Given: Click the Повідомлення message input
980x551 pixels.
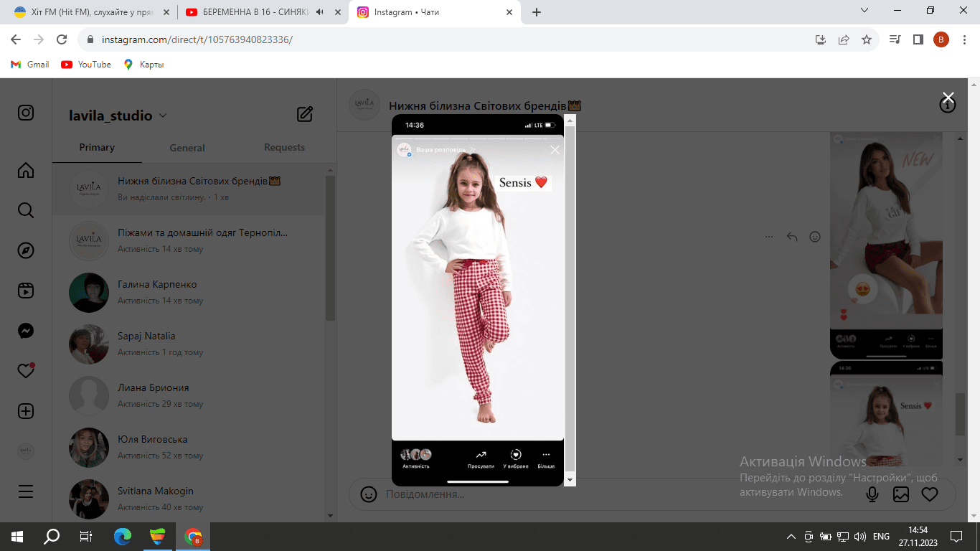Looking at the screenshot, I should pos(617,494).
